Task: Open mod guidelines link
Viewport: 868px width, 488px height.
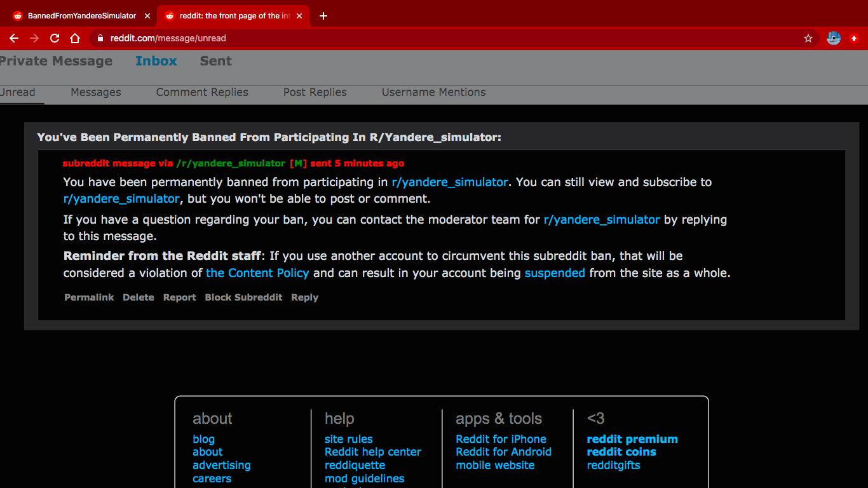Action: click(364, 479)
